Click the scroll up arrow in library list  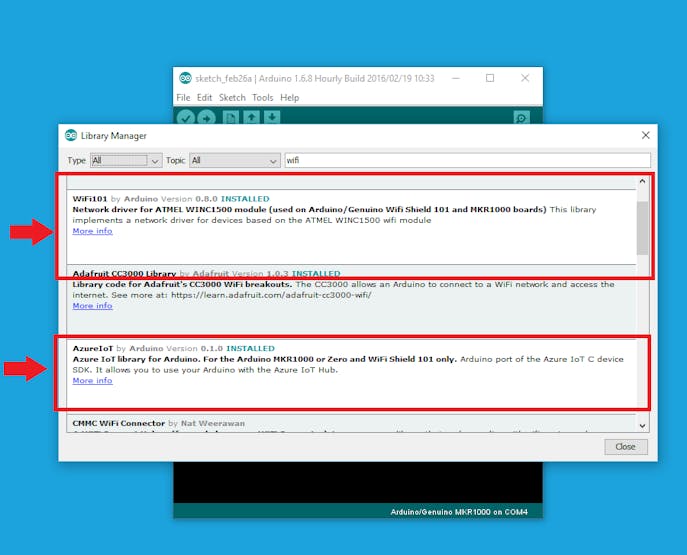[x=642, y=181]
